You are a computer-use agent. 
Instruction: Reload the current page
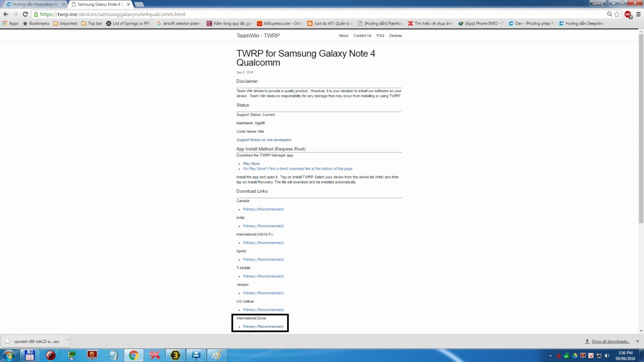point(25,14)
